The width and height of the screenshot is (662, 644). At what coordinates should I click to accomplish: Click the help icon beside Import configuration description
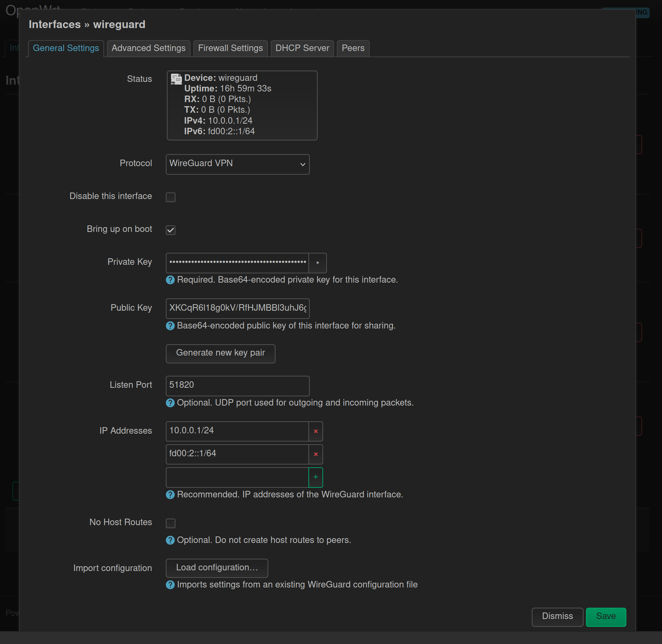pyautogui.click(x=170, y=585)
